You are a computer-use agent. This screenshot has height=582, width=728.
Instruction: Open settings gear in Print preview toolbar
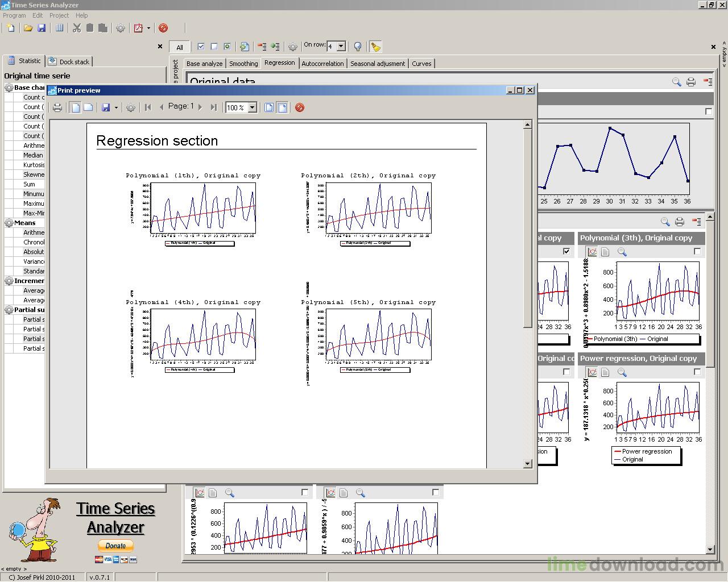[131, 107]
